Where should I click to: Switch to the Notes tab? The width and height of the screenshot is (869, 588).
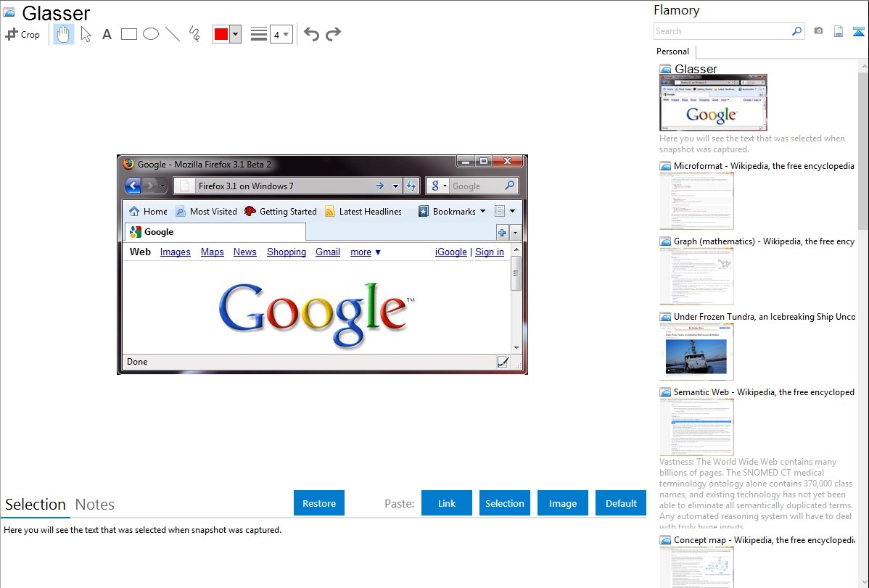point(95,505)
